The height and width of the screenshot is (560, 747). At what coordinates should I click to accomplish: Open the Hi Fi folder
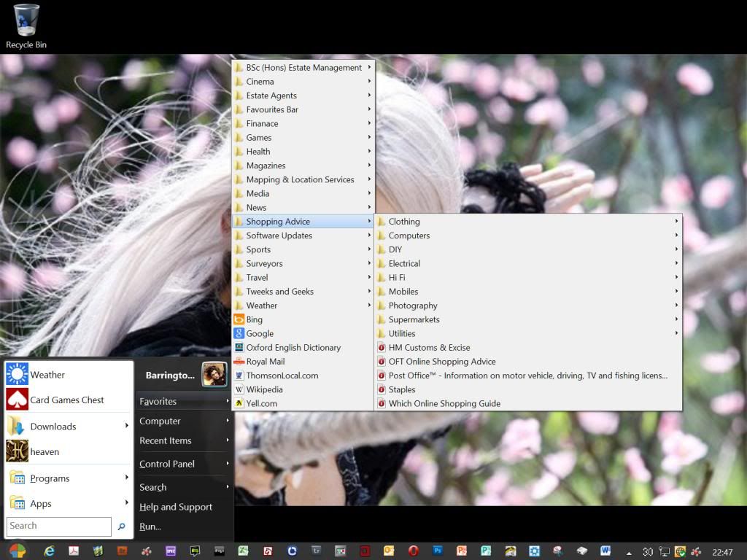pyautogui.click(x=528, y=277)
